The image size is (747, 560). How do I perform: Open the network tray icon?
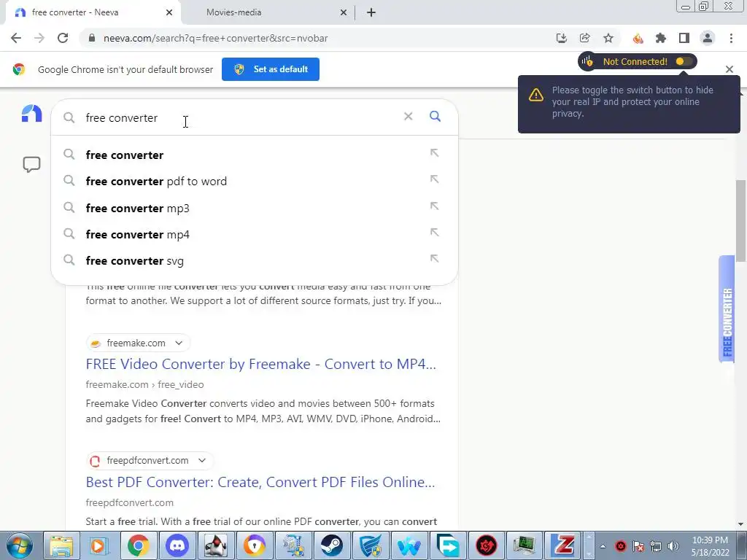coord(656,546)
